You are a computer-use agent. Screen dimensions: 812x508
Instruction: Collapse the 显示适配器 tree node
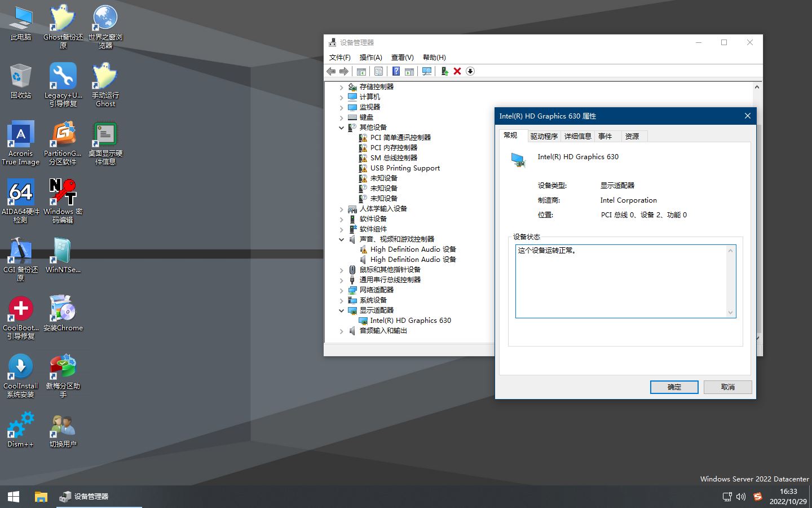pyautogui.click(x=341, y=310)
